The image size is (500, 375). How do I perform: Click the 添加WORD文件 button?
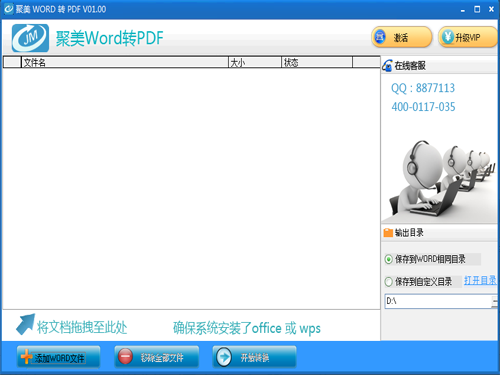tap(58, 357)
